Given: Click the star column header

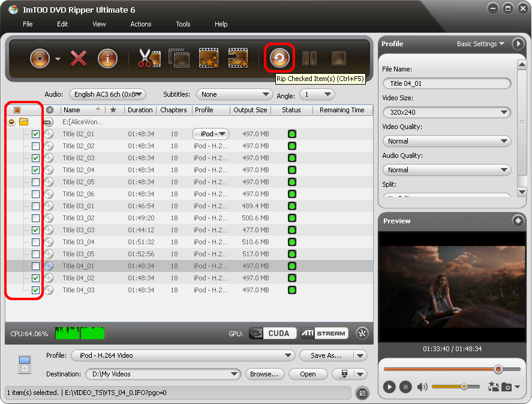Looking at the screenshot, I should click(113, 110).
